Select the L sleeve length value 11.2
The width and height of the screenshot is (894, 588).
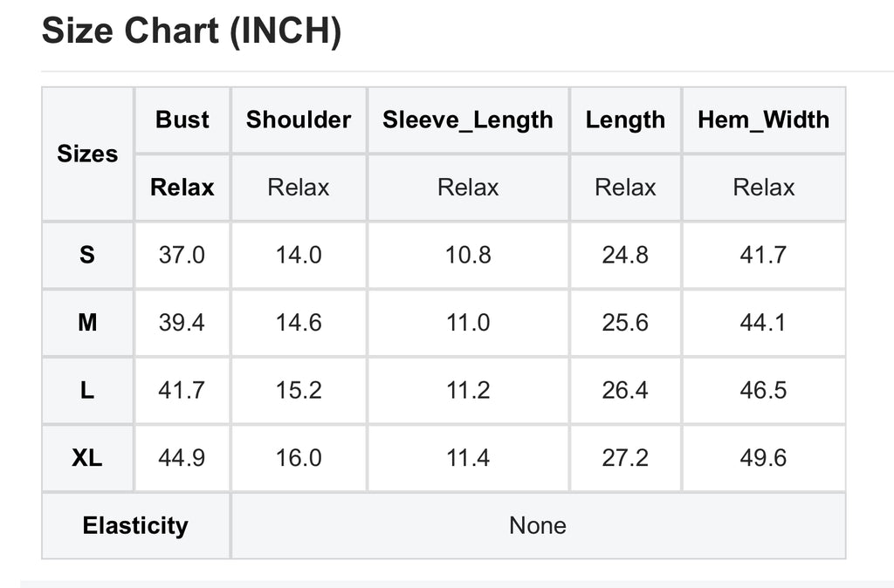tap(468, 390)
